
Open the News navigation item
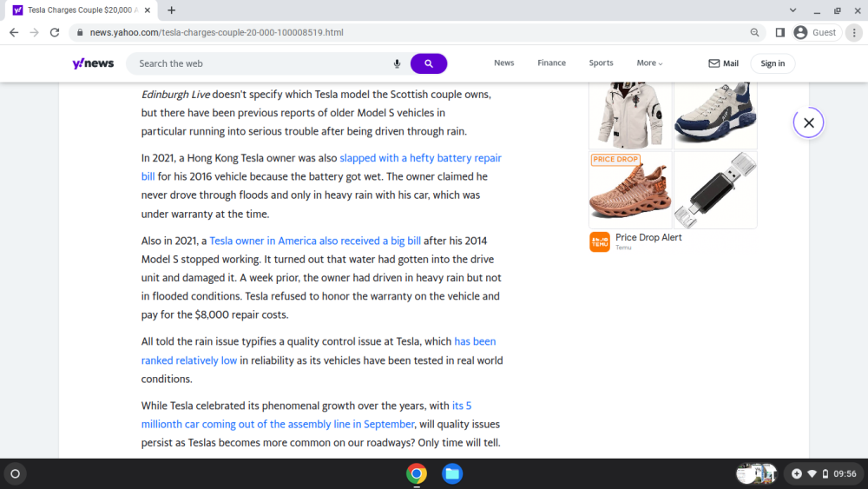pyautogui.click(x=503, y=63)
